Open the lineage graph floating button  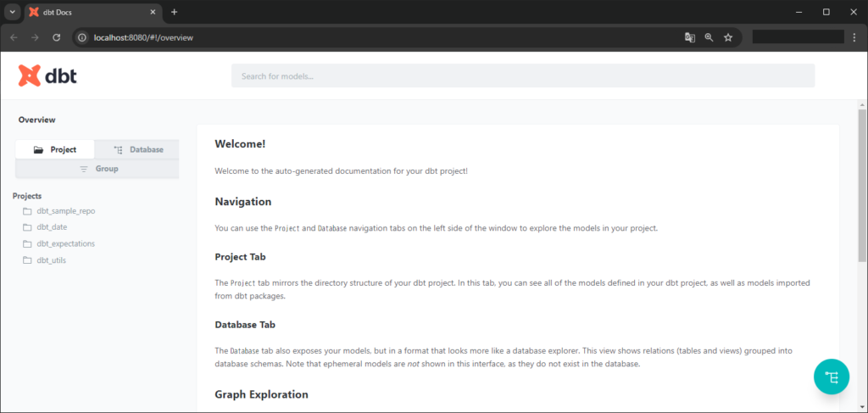[832, 377]
